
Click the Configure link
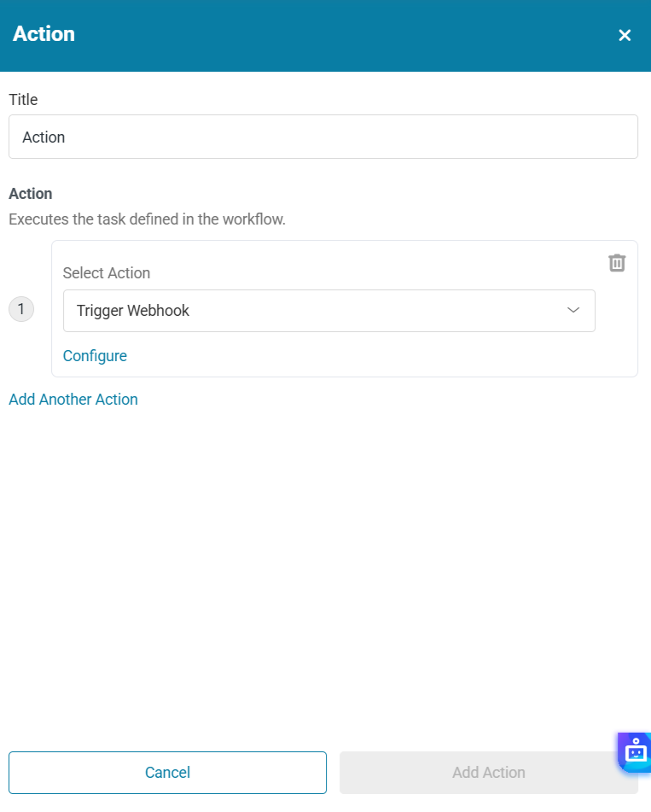(x=95, y=356)
